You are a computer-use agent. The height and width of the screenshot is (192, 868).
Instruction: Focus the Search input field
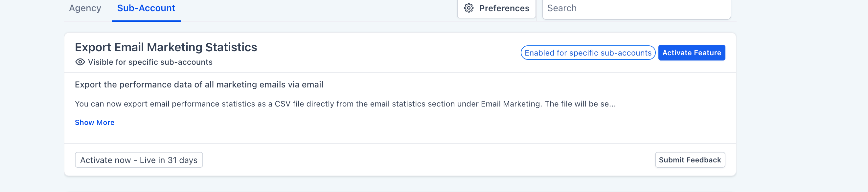point(636,8)
